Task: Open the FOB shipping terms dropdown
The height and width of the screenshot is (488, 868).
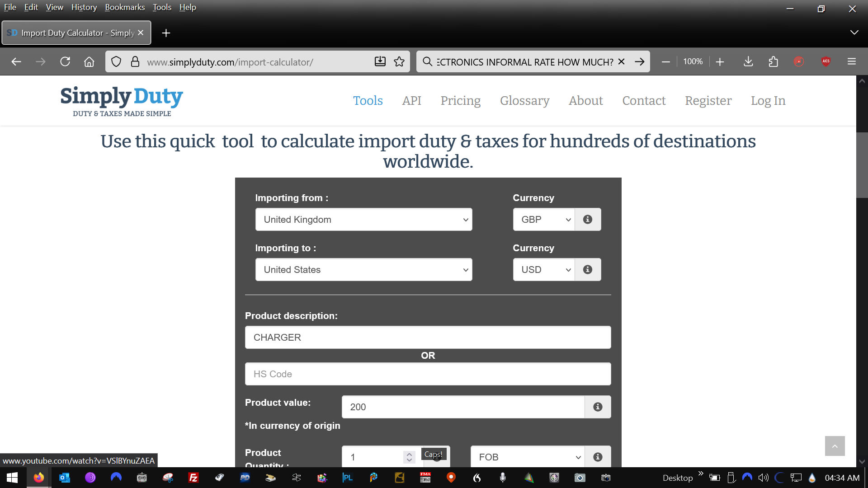Action: click(527, 457)
